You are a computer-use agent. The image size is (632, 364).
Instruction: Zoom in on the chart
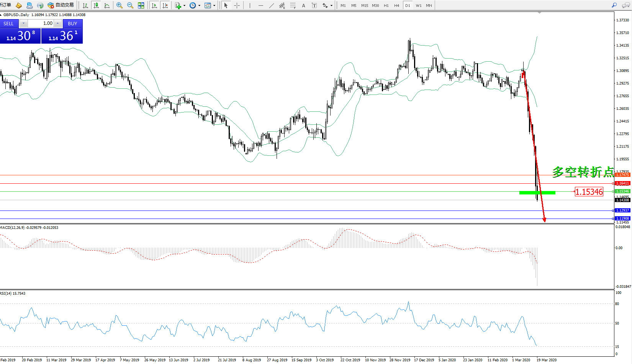click(x=120, y=5)
